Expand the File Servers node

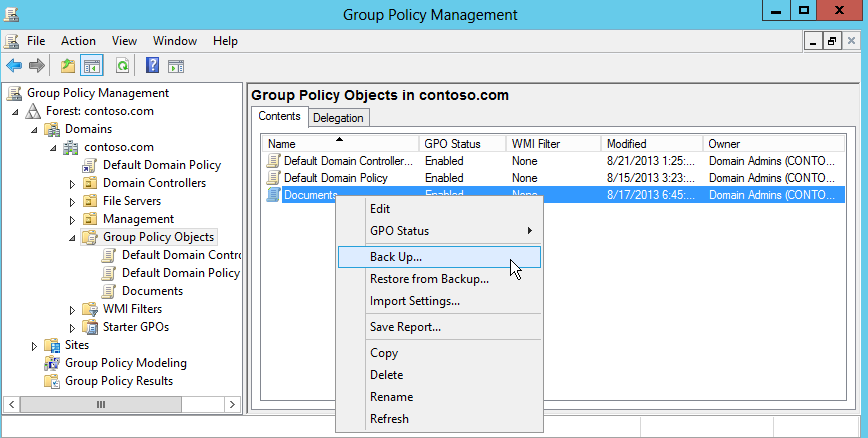72,202
